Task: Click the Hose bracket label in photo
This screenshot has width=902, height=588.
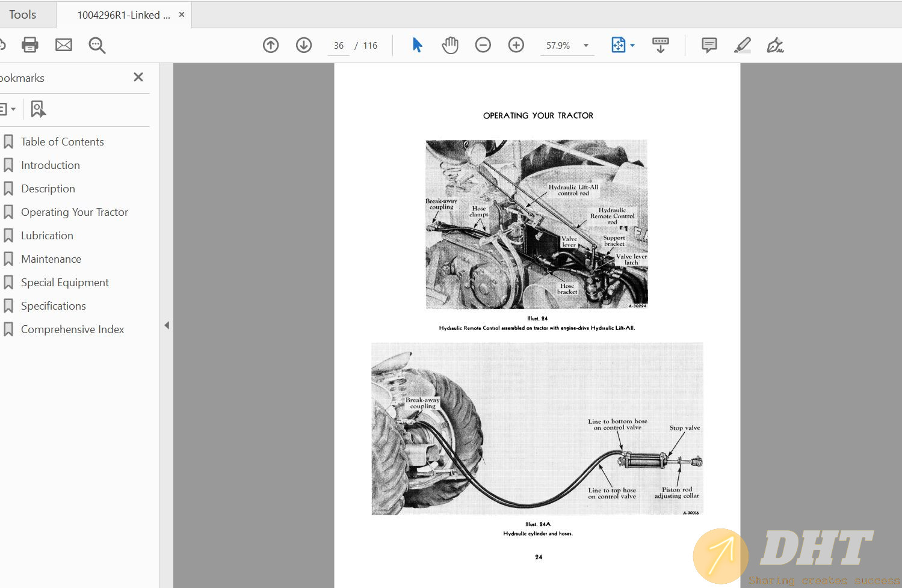Action: tap(567, 289)
